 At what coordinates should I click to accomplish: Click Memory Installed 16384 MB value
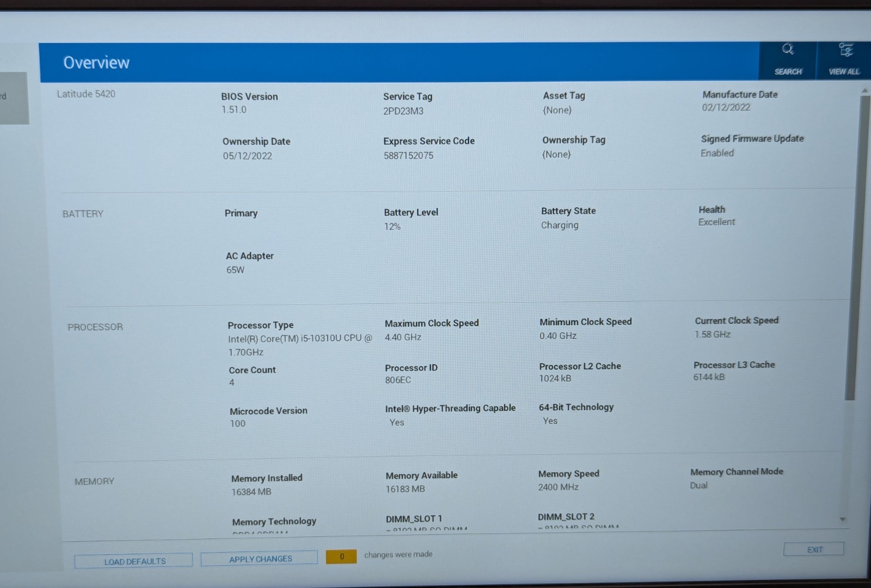(x=251, y=492)
